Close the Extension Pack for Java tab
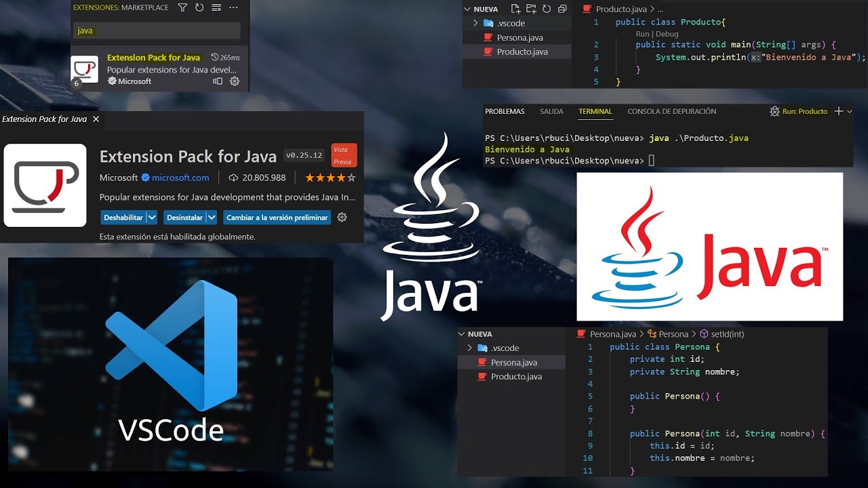The height and width of the screenshot is (488, 868). click(x=96, y=119)
